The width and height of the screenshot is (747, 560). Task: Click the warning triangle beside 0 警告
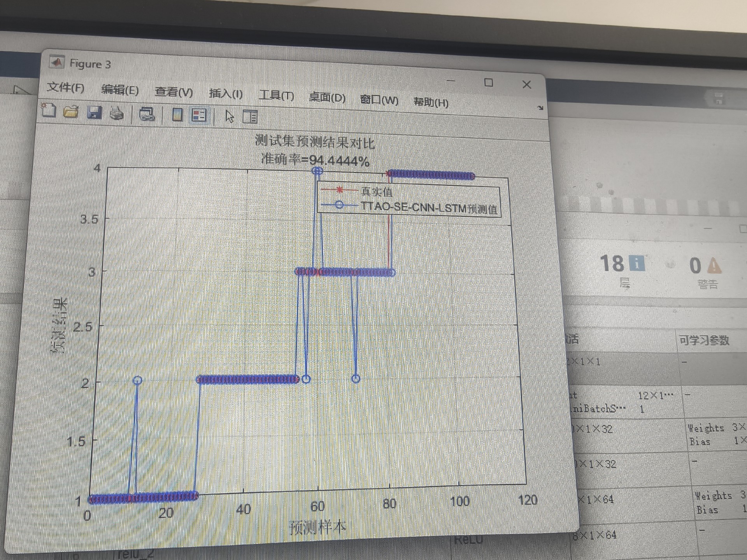click(x=714, y=266)
